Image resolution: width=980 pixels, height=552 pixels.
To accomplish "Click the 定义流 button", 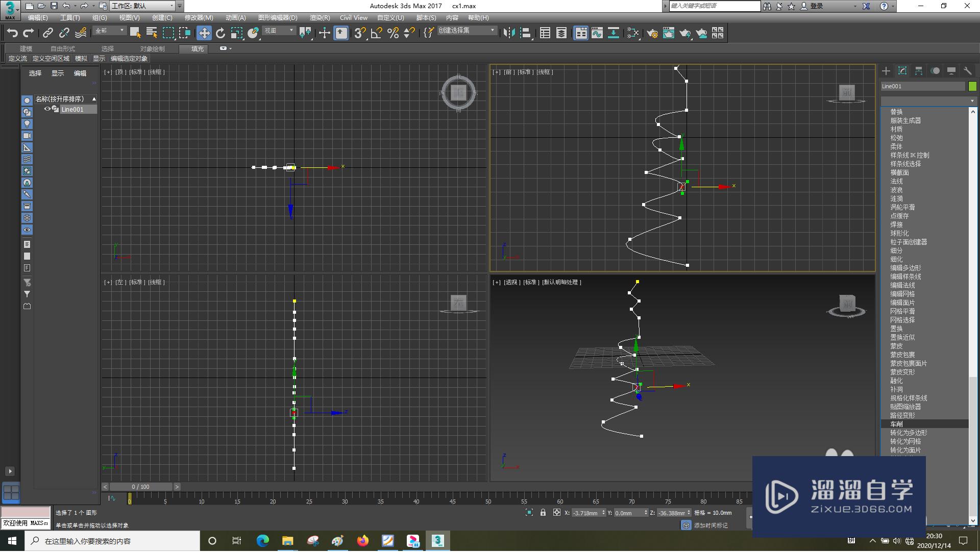I will click(x=18, y=59).
